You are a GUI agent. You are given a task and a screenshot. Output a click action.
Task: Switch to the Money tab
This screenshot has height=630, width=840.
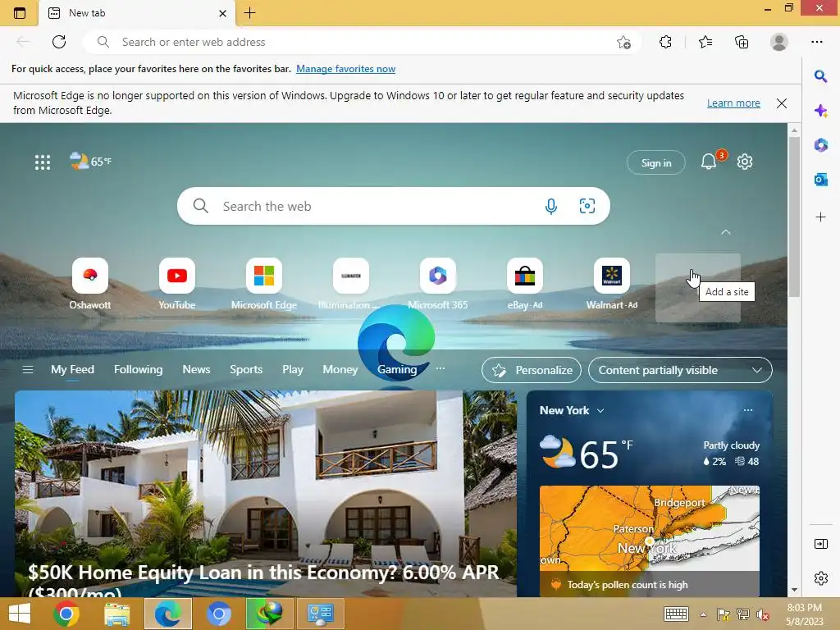(x=340, y=370)
